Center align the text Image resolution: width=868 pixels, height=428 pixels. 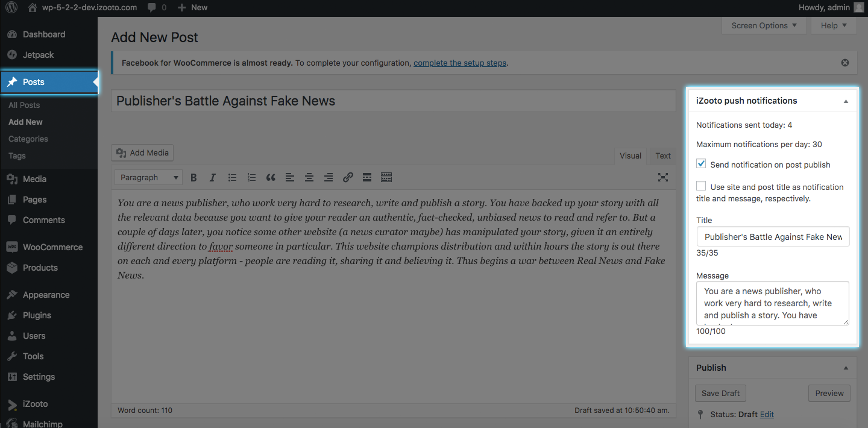tap(309, 177)
